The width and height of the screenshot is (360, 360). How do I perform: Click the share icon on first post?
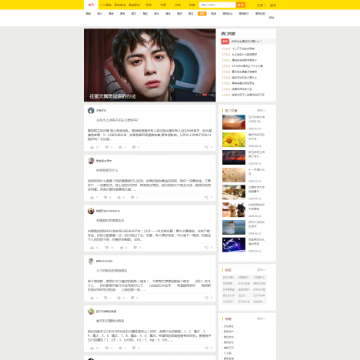point(206,147)
